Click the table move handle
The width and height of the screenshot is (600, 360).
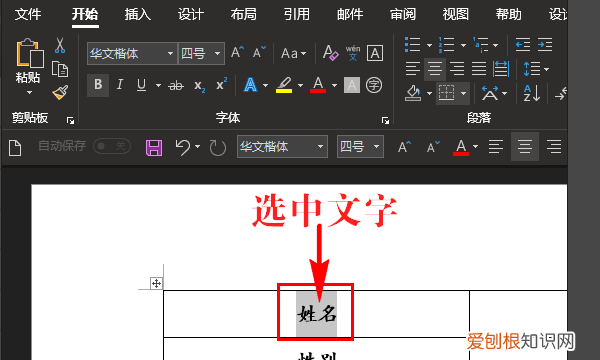click(x=156, y=283)
